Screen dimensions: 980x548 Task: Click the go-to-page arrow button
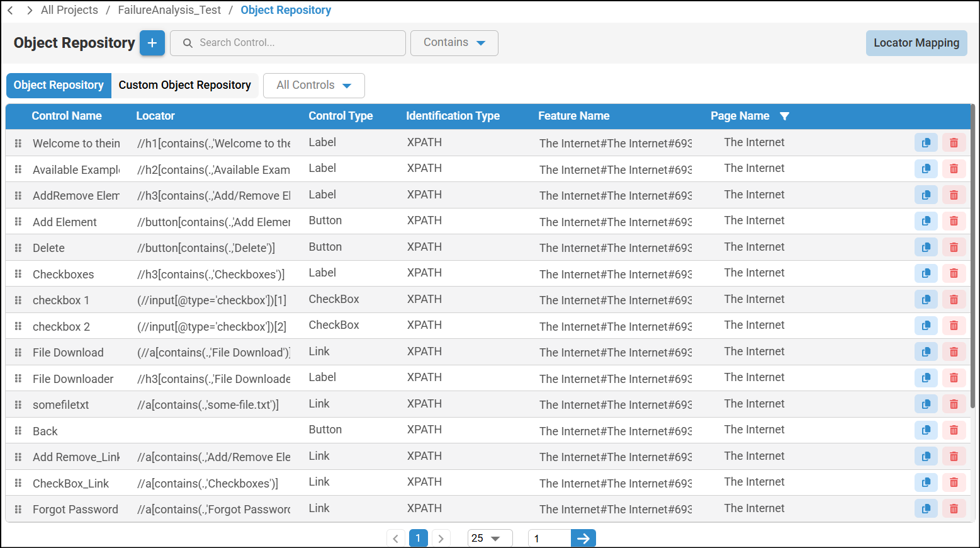583,539
